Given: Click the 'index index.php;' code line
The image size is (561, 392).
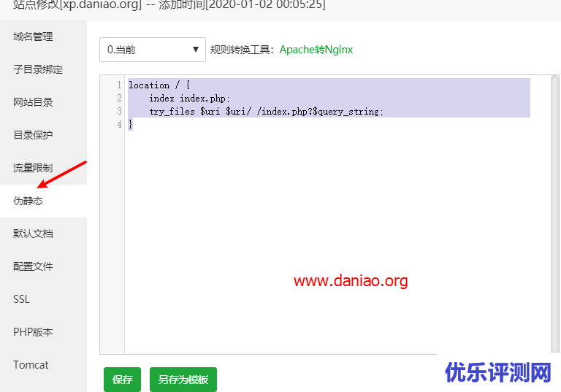Looking at the screenshot, I should [189, 99].
